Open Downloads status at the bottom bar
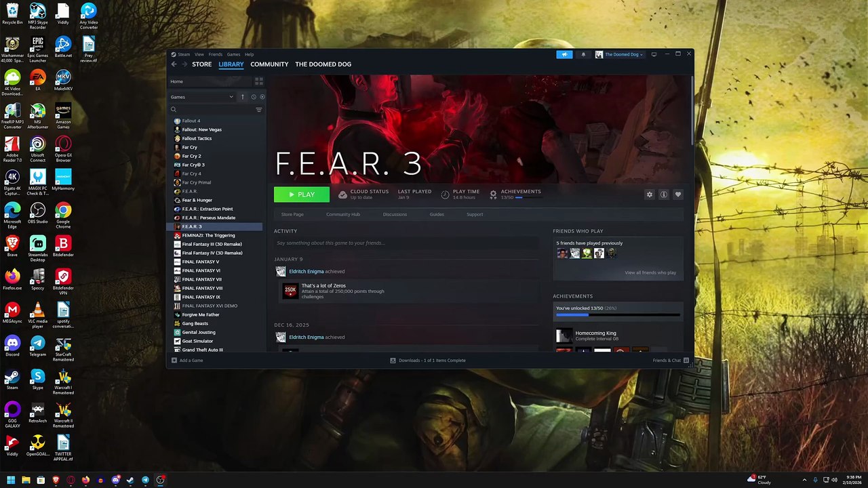 (428, 361)
